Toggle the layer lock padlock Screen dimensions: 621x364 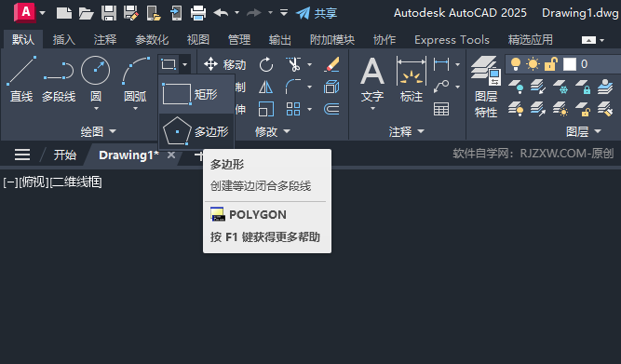[x=551, y=64]
